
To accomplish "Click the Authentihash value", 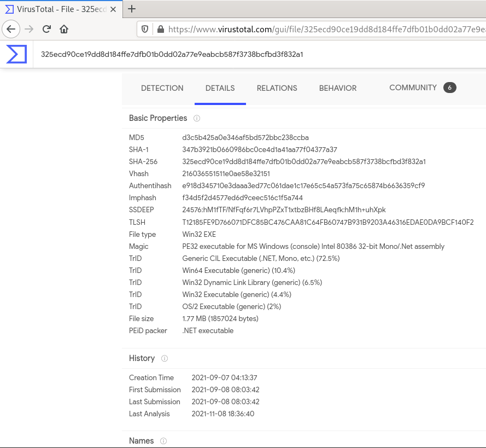I will (303, 186).
